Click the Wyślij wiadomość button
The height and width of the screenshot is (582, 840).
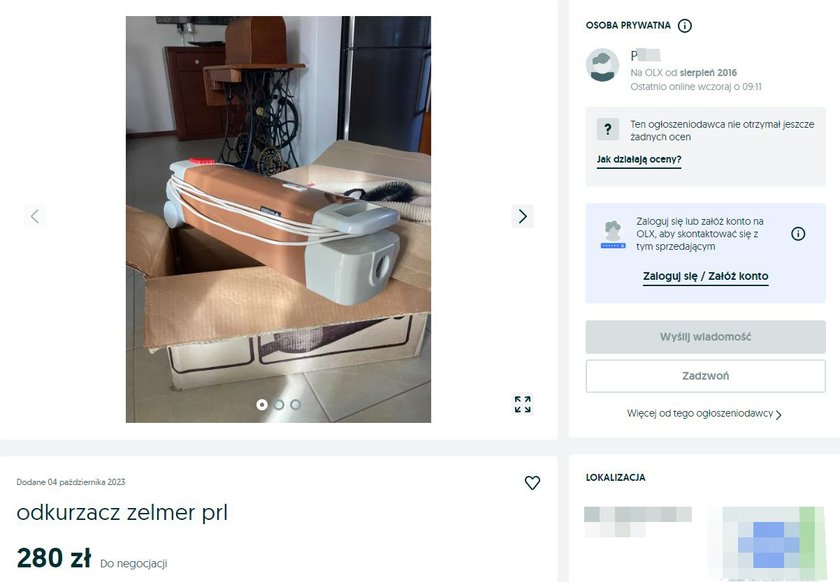click(706, 337)
